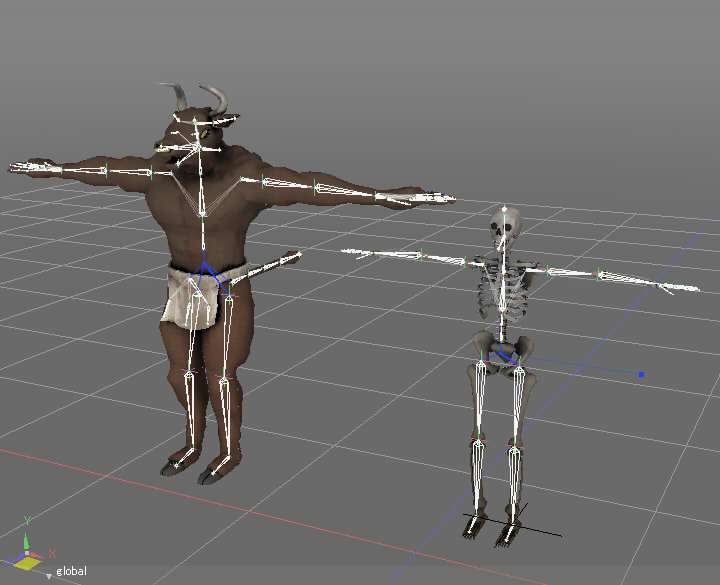Click the red X axis label on gizmo

click(52, 553)
